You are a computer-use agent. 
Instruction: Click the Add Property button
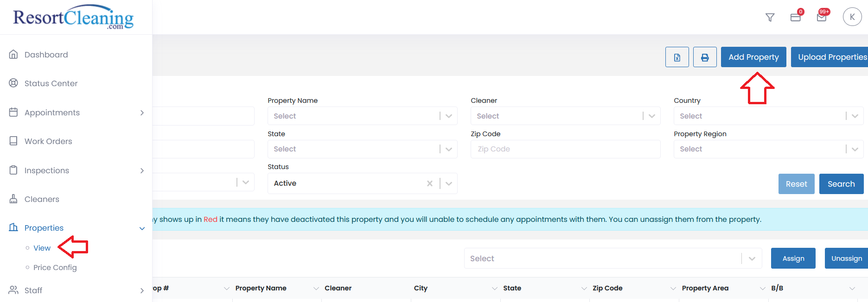(753, 57)
